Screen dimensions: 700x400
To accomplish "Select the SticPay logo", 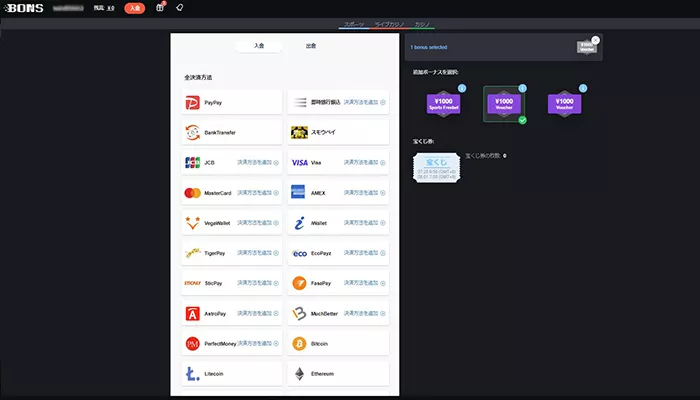I will (x=192, y=283).
